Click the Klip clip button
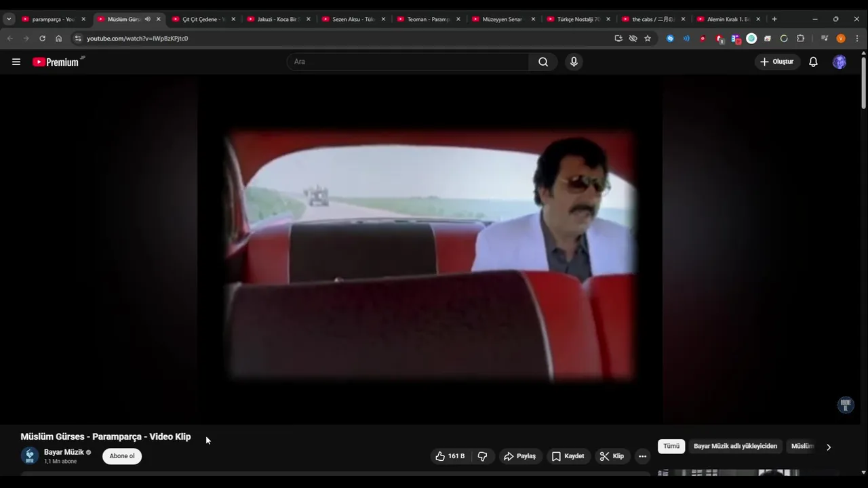Image resolution: width=868 pixels, height=488 pixels. [612, 456]
